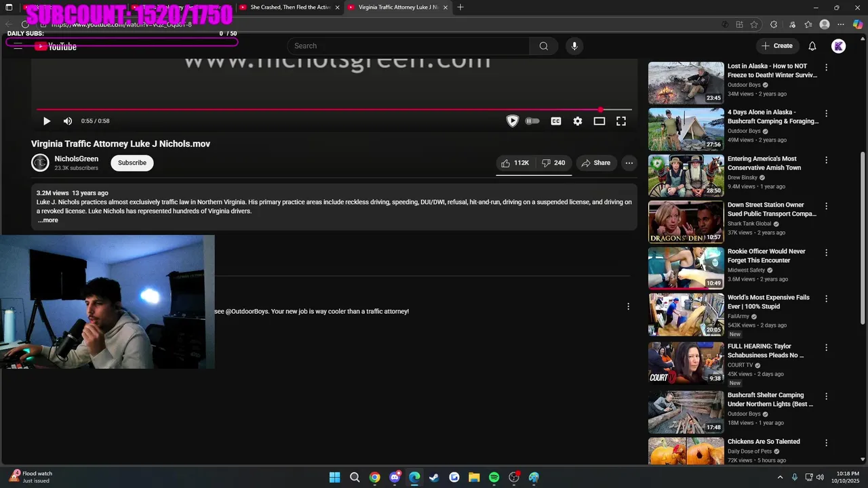
Task: Enter fullscreen from the player controls
Action: (621, 121)
